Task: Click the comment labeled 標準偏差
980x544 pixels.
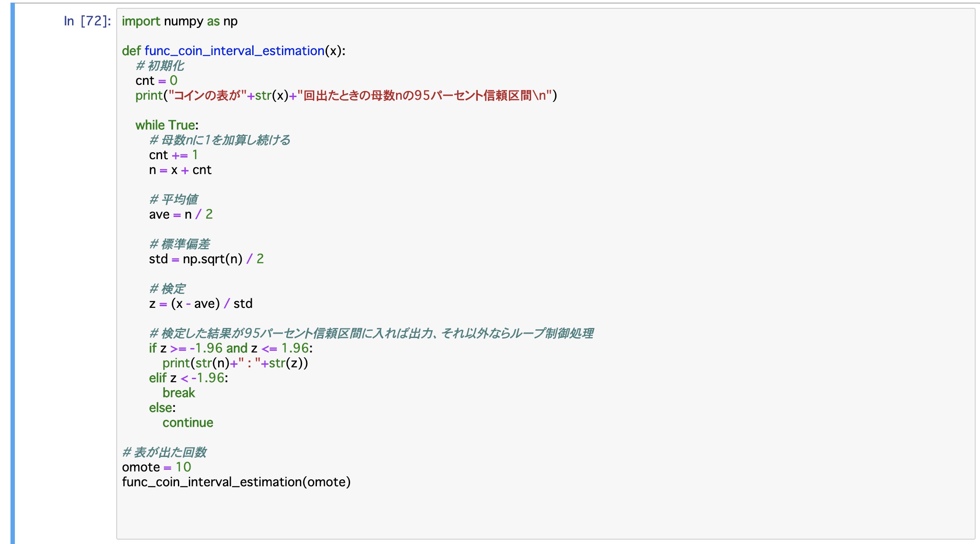Action: [x=181, y=244]
